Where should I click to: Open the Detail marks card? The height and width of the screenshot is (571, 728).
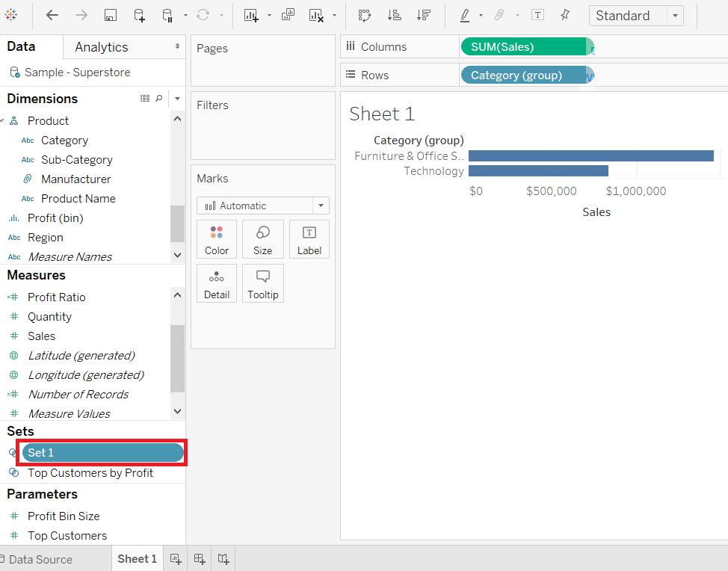click(x=217, y=283)
